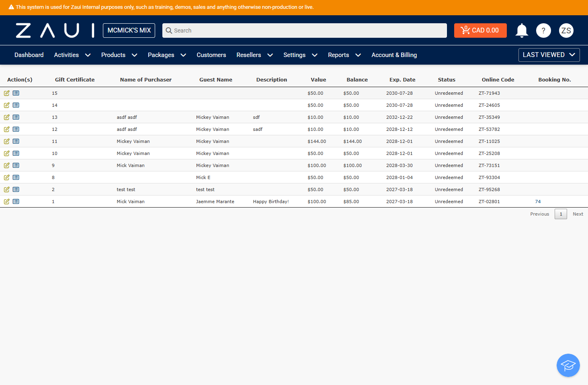Open details list icon for certificate 12
This screenshot has width=588, height=385.
point(16,129)
